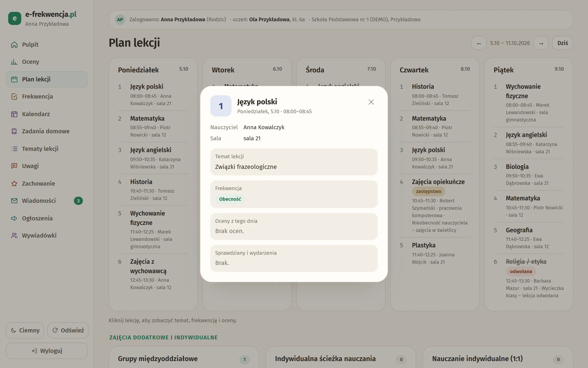Go to next week arrow
The image size is (588, 368).
(541, 43)
